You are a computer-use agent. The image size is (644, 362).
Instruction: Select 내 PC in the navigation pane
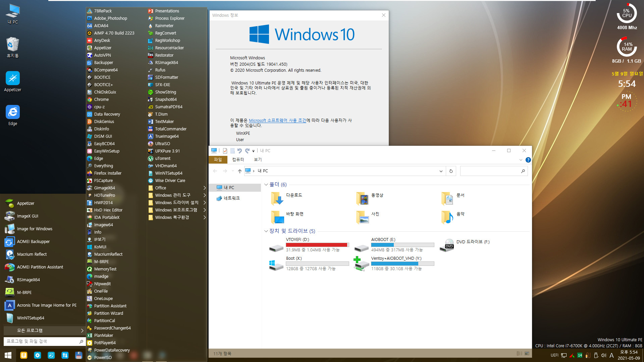pos(235,188)
